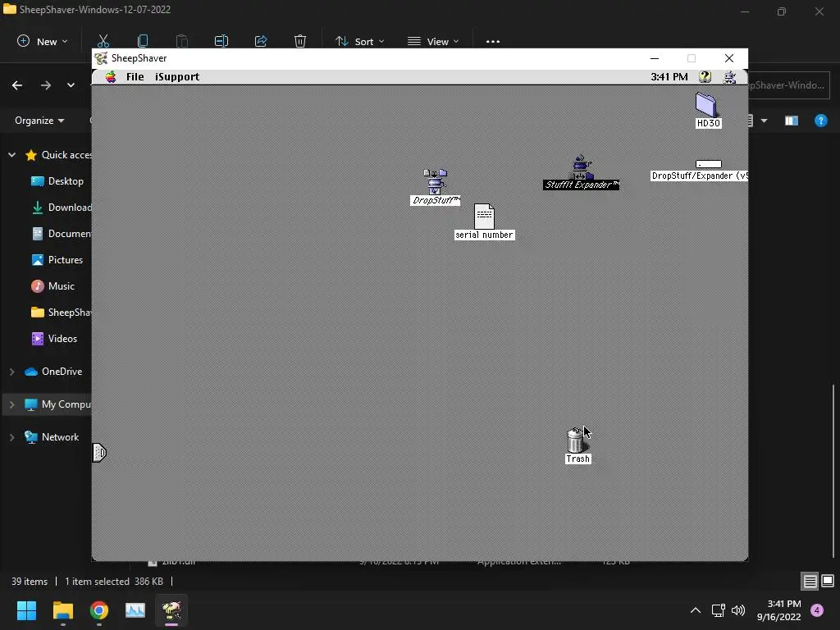Open recent locations chevron in Explorer
840x630 pixels.
(x=71, y=85)
